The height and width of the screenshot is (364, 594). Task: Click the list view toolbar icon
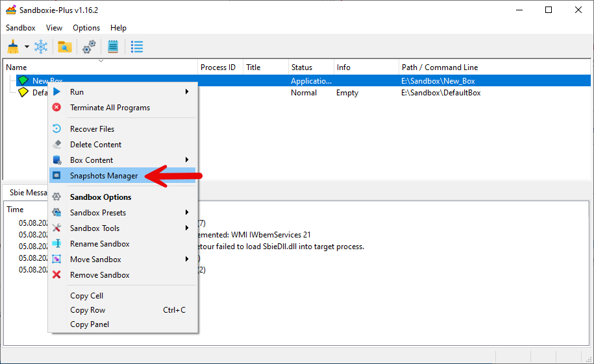click(x=137, y=47)
